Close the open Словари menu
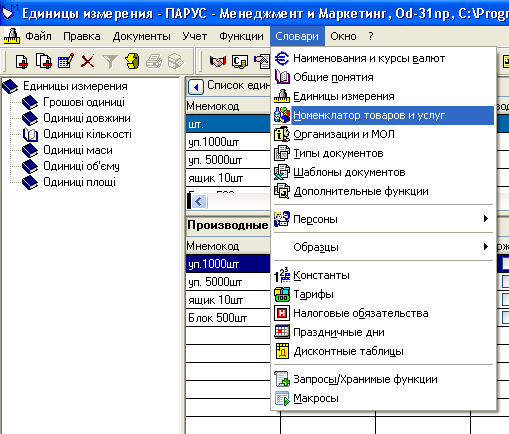 [297, 36]
